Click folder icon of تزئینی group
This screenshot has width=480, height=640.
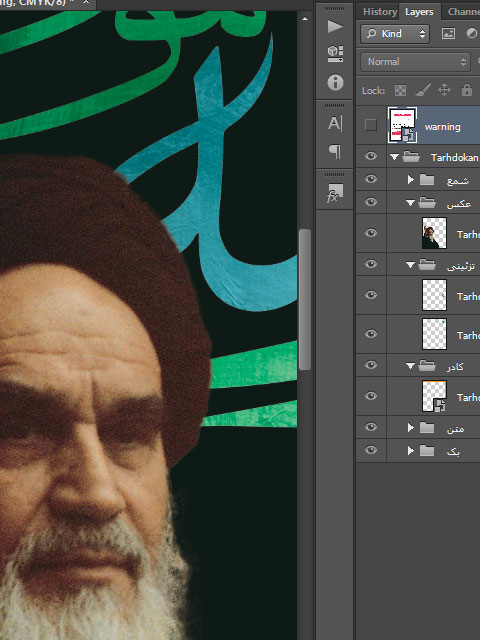coord(427,265)
